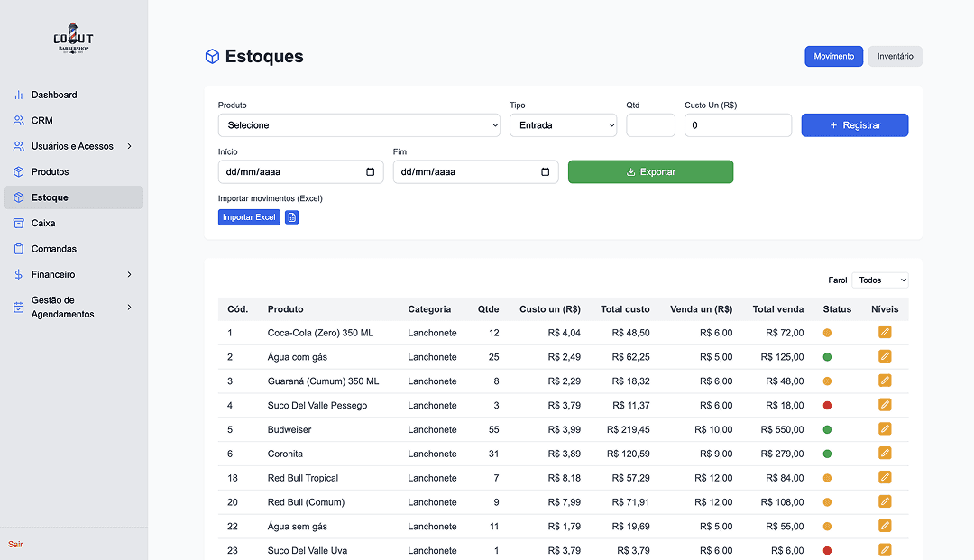Click the Caixa archive icon
The image size is (974, 560).
pos(19,223)
